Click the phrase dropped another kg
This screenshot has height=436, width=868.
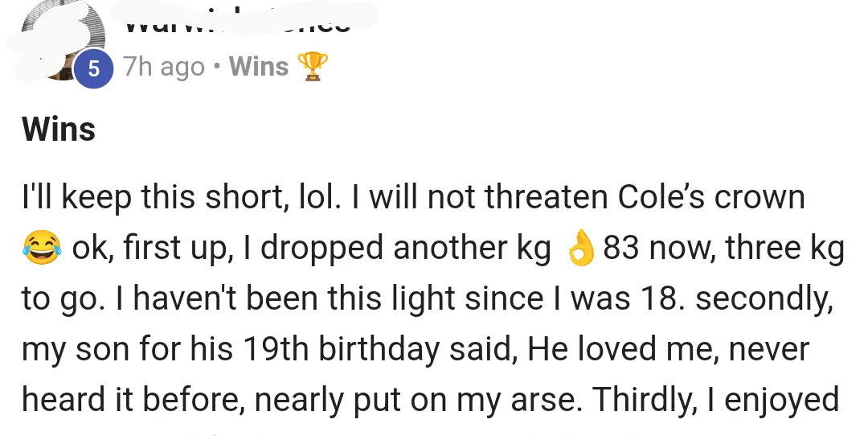[406, 249]
